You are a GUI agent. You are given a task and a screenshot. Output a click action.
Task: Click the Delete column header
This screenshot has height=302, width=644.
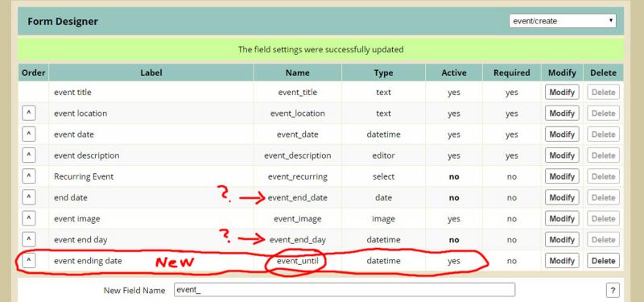click(603, 72)
